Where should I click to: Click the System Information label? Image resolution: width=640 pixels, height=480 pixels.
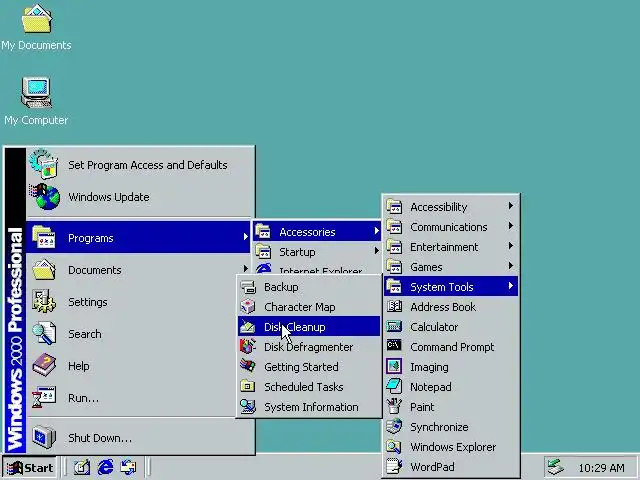311,407
